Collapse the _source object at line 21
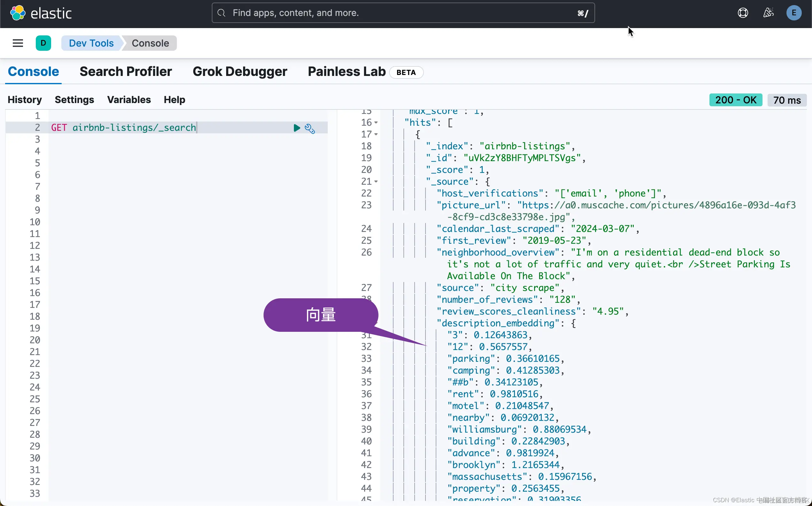Screen dimensions: 812x506 pyautogui.click(x=376, y=182)
